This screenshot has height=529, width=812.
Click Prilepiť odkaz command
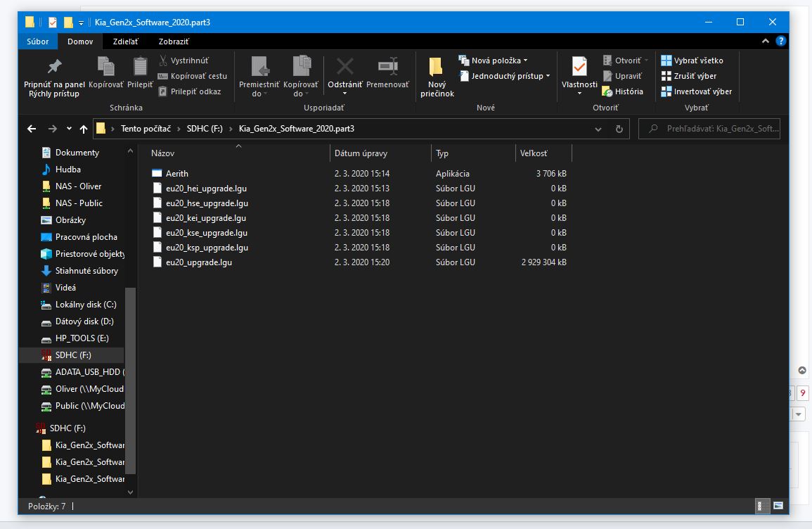click(x=190, y=91)
